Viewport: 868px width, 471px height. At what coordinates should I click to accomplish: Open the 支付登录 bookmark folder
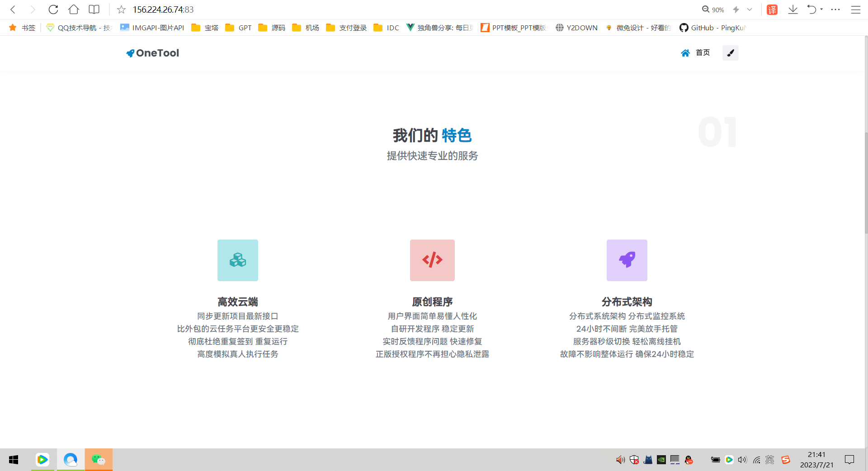point(346,28)
